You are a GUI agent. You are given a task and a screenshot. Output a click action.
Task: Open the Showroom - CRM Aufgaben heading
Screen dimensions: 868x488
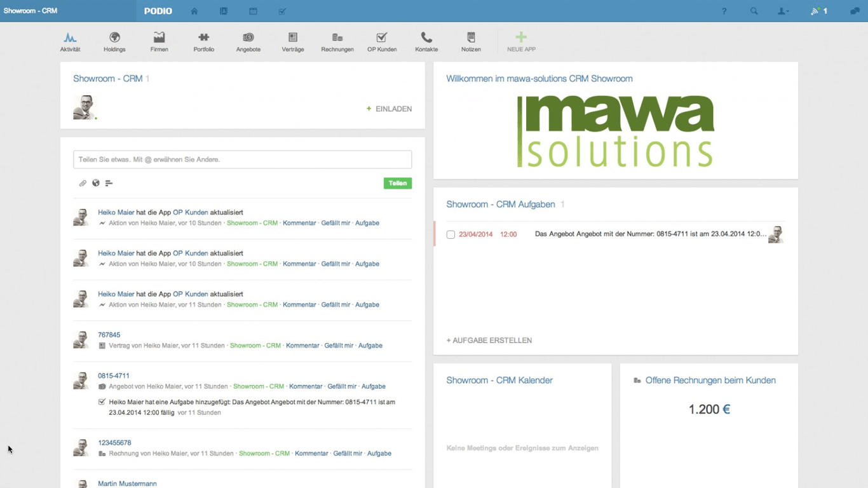pos(501,204)
